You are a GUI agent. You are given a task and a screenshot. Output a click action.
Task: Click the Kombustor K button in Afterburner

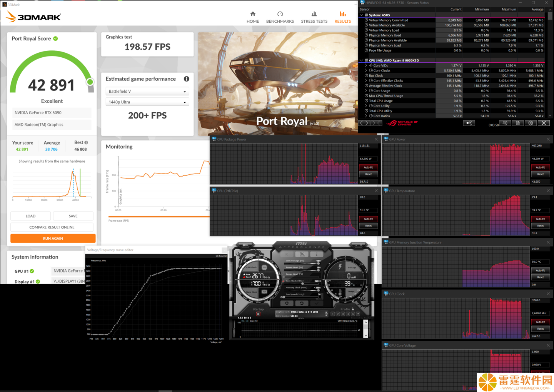coord(287,254)
